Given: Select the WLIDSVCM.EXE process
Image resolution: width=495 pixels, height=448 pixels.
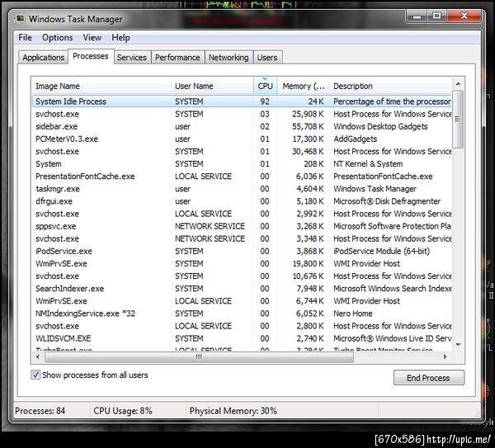Looking at the screenshot, I should point(242,338).
